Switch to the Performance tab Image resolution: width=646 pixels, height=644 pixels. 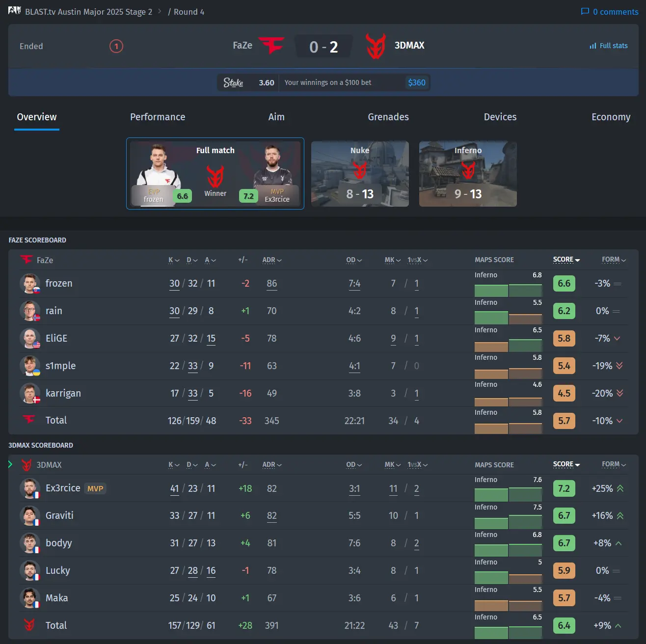pyautogui.click(x=158, y=117)
